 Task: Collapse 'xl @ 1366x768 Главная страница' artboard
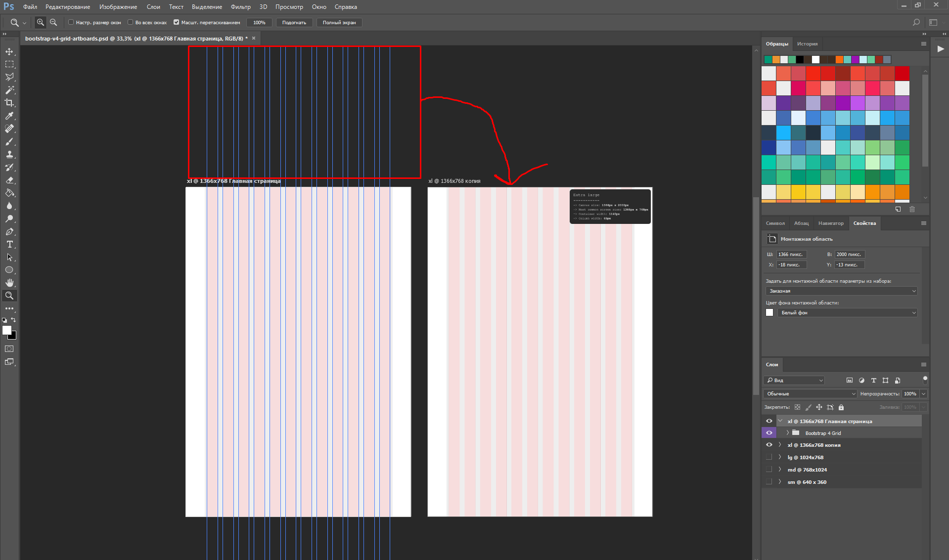point(780,421)
